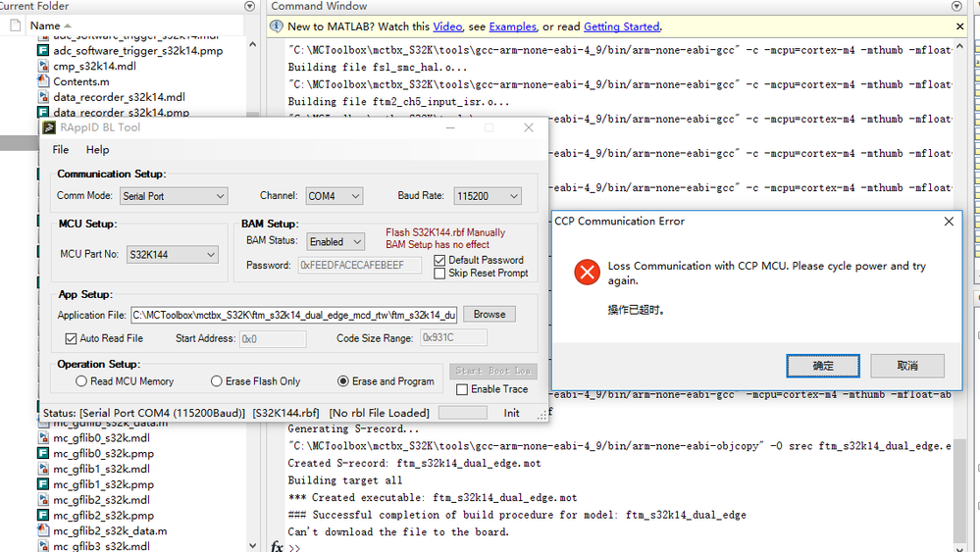Click "Can't download the file to the board." line
The width and height of the screenshot is (980, 552).
point(398,532)
